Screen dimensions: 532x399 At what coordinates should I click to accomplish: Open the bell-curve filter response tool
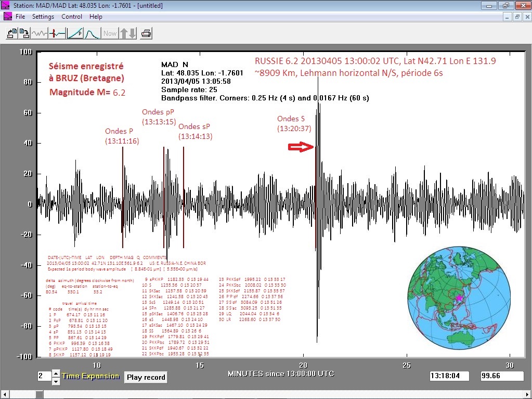(92, 34)
